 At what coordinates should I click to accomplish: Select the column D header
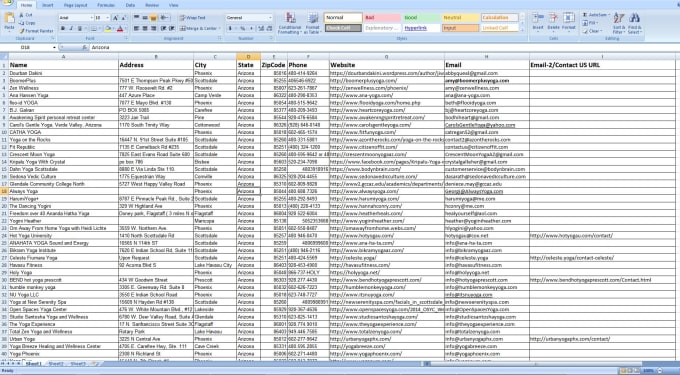[x=248, y=57]
